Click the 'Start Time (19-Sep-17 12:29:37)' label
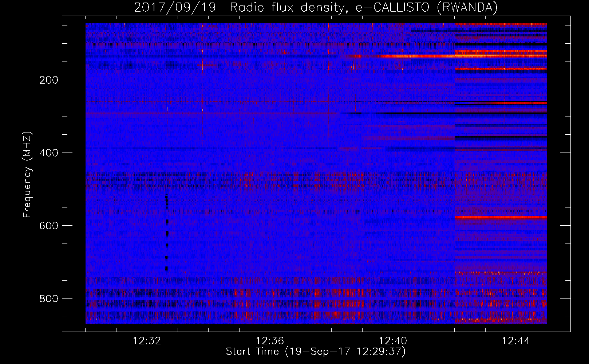 click(x=316, y=352)
